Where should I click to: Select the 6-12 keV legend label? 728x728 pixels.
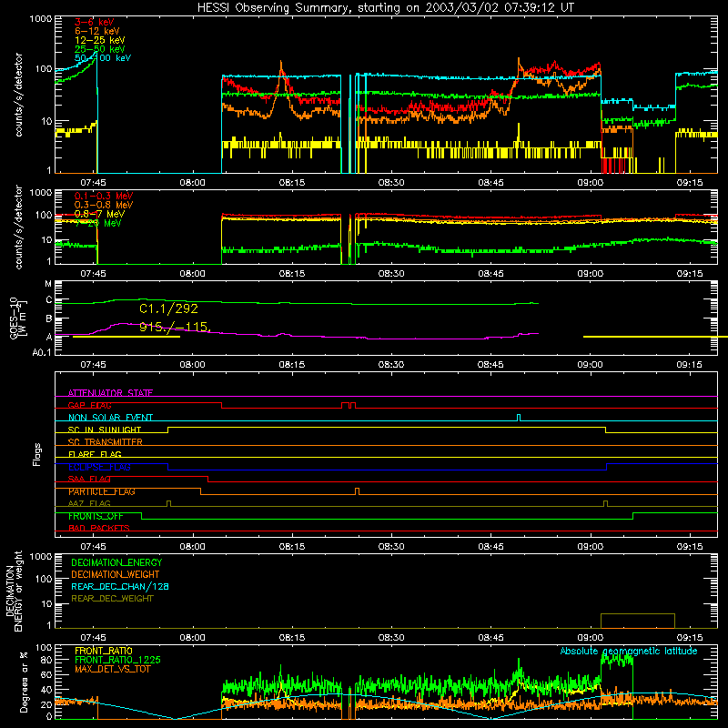[97, 31]
